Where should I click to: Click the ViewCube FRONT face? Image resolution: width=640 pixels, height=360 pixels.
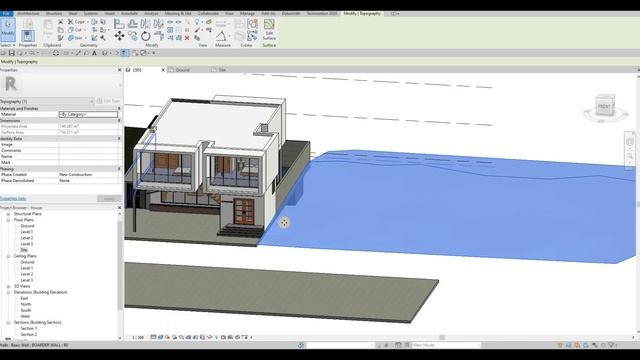pos(604,106)
